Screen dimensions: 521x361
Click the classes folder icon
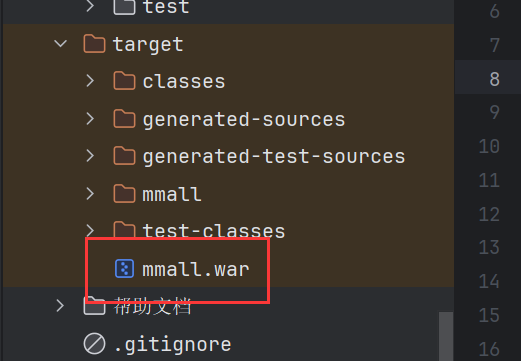click(124, 81)
